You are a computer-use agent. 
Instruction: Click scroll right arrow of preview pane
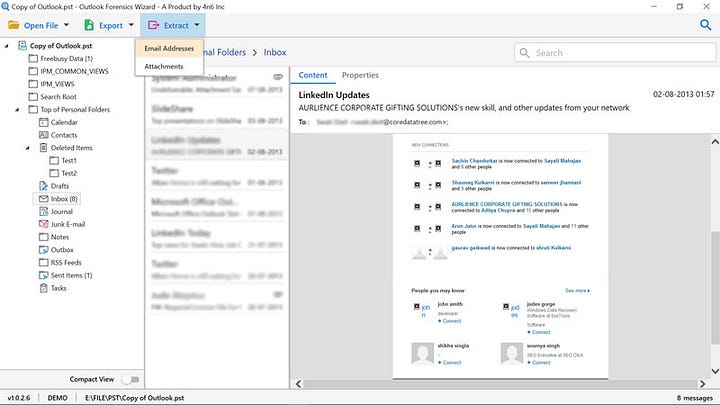(702, 384)
